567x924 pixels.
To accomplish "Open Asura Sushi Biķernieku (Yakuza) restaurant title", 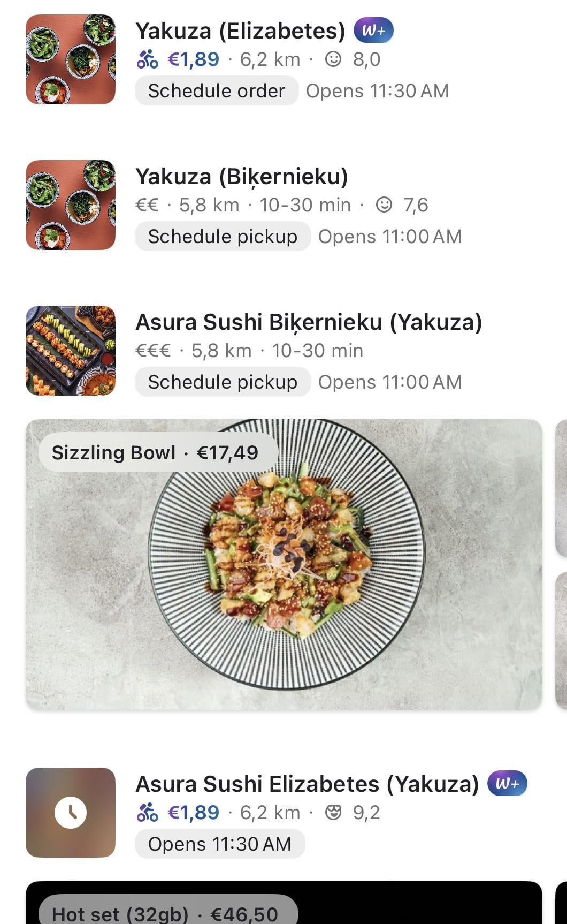I will [x=309, y=322].
